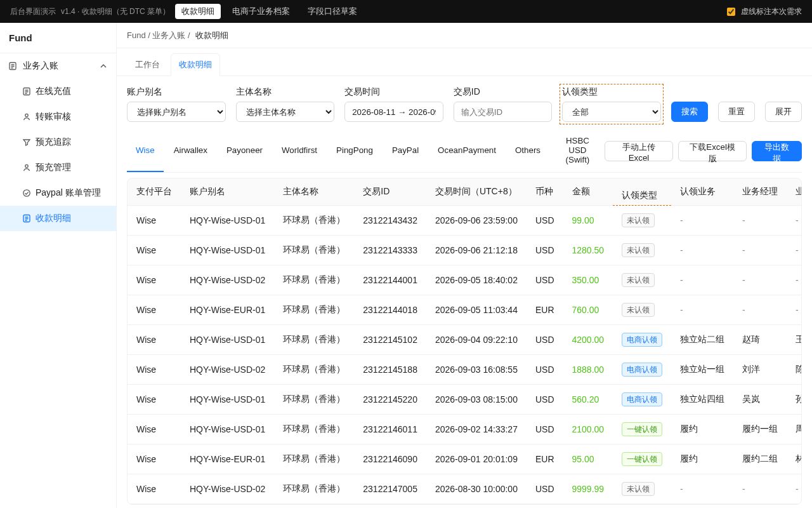Open the 工作台 tab
This screenshot has height=508, width=812.
tap(147, 65)
